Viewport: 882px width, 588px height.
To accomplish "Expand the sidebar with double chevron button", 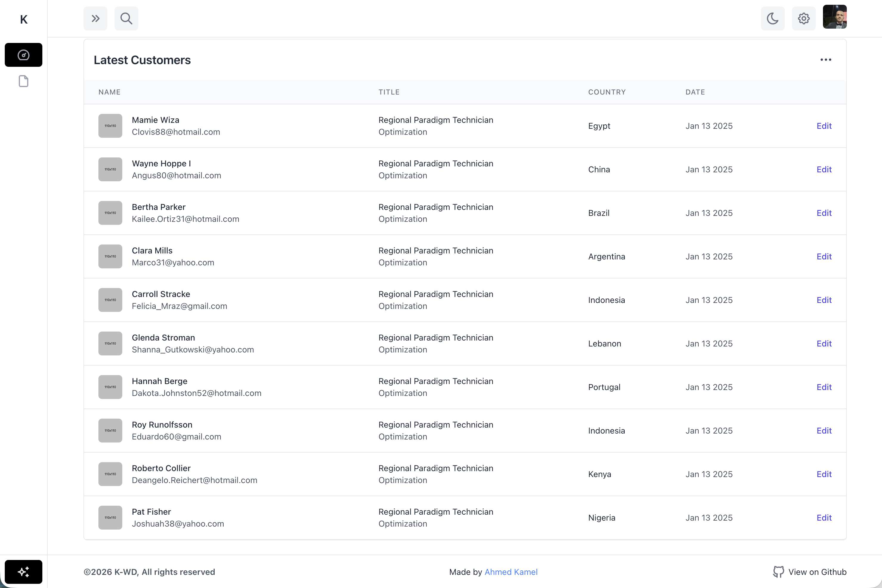I will coord(95,18).
